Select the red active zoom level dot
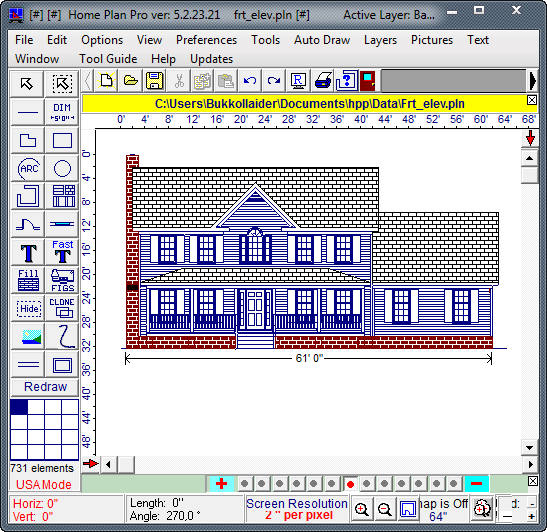The width and height of the screenshot is (547, 532). [x=350, y=484]
